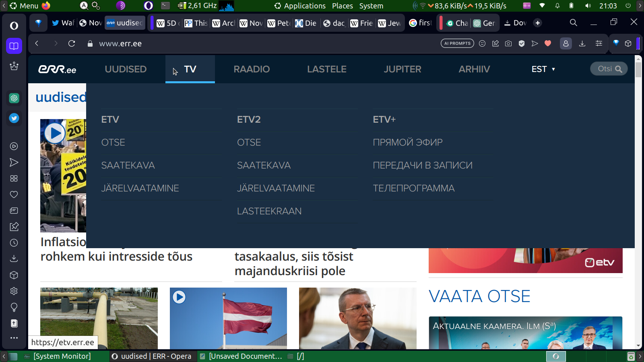This screenshot has height=362, width=644.
Task: Open the ad blocker shield icon
Action: pos(522,43)
